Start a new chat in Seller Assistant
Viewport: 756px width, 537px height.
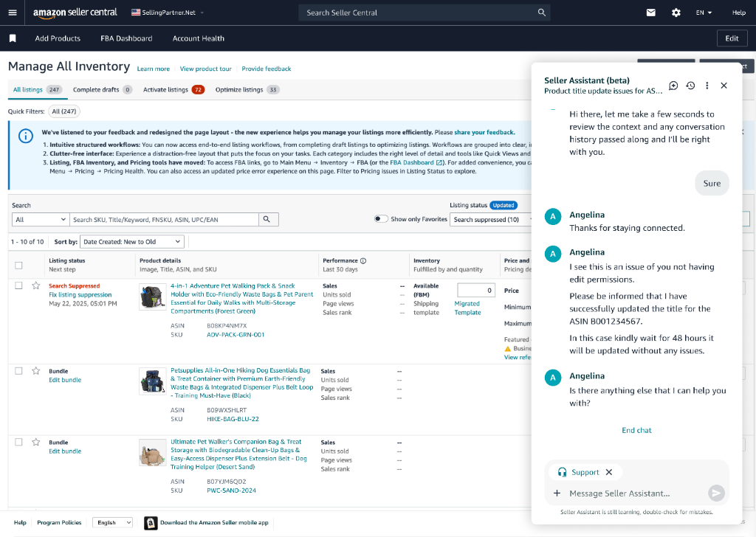click(673, 86)
